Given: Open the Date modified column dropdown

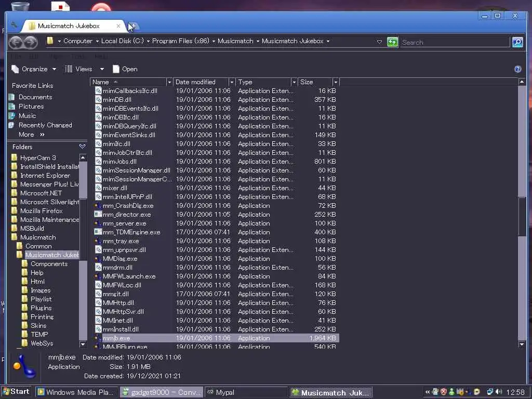Looking at the screenshot, I should click(x=232, y=82).
